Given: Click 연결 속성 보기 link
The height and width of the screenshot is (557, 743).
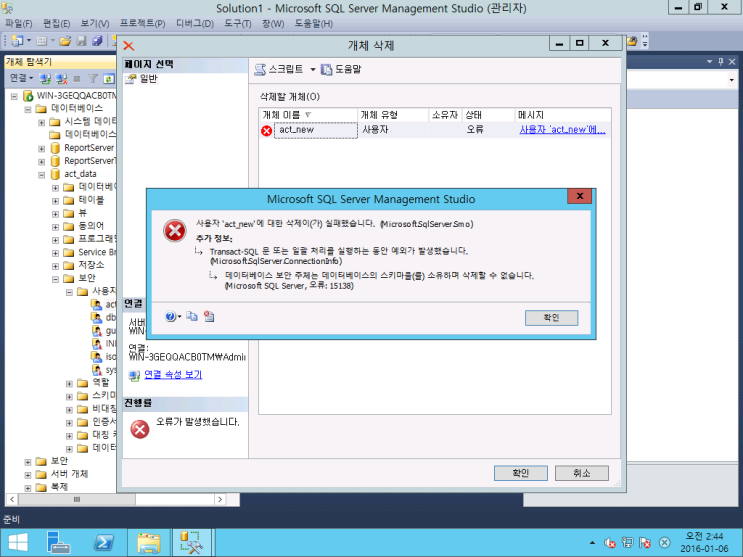Looking at the screenshot, I should coord(173,374).
